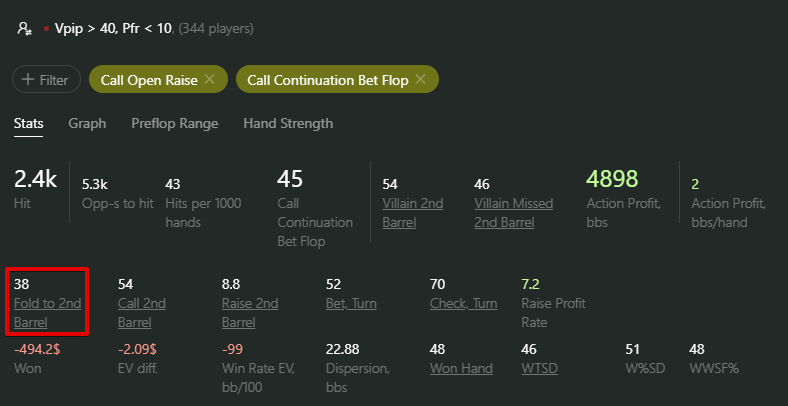The height and width of the screenshot is (406, 788).
Task: Open the Call 2nd Barrel stat
Action: tap(142, 313)
